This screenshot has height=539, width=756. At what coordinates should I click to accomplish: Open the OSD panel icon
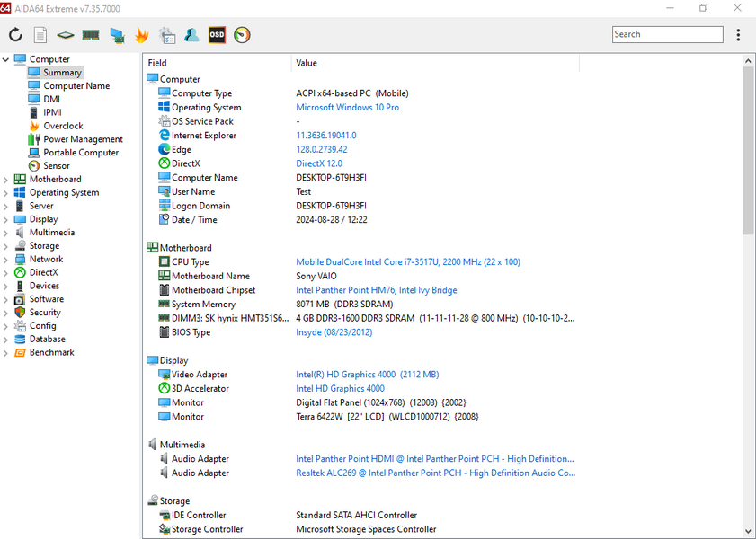click(x=217, y=35)
